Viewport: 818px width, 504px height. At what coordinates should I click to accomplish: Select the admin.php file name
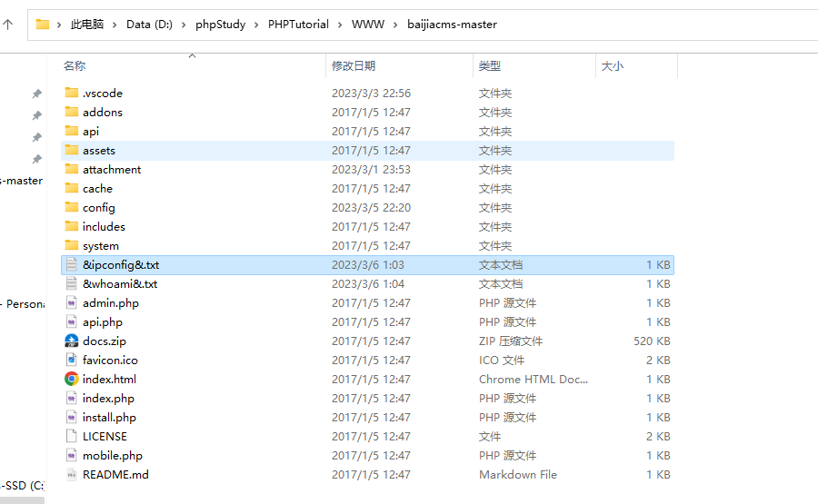(x=111, y=302)
